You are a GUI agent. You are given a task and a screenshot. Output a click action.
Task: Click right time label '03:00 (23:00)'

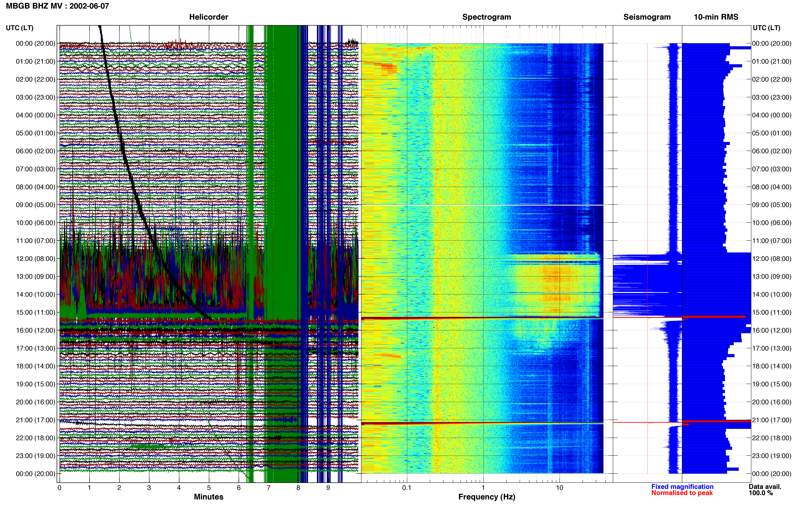tap(772, 97)
